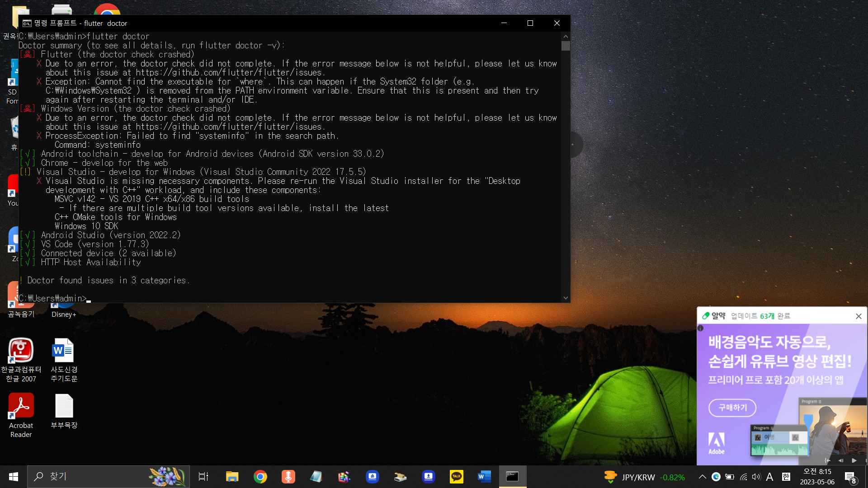Click the 'Windows 10 SDK' line

click(x=86, y=226)
